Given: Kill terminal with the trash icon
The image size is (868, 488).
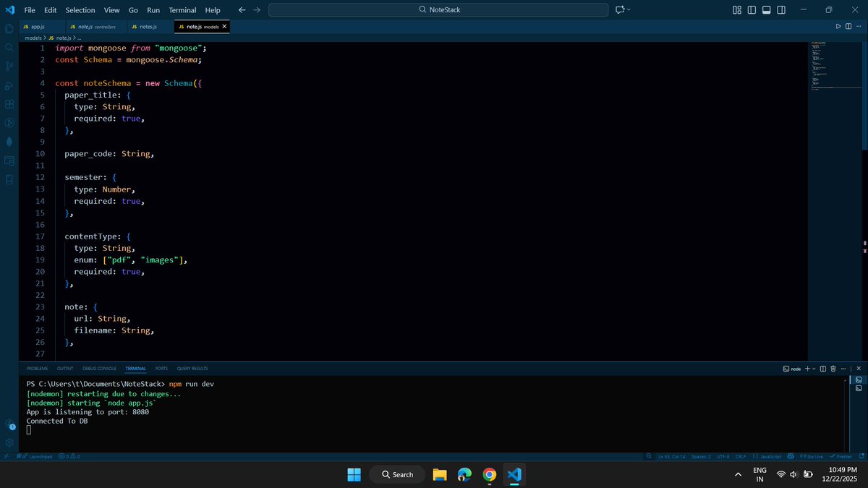Looking at the screenshot, I should [x=833, y=368].
